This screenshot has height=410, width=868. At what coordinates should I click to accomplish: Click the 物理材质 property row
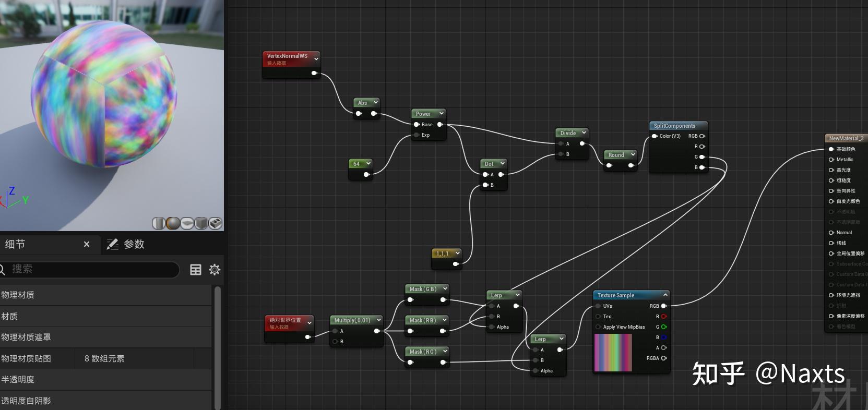(105, 295)
